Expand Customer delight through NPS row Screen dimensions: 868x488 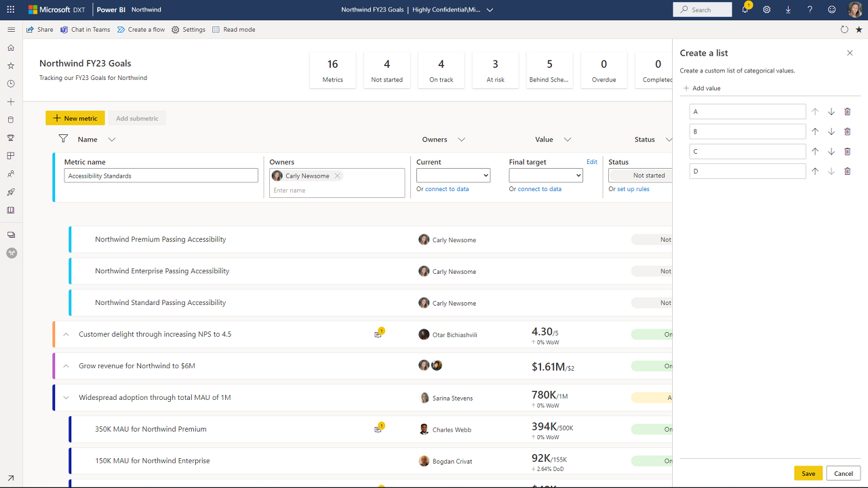pyautogui.click(x=66, y=334)
